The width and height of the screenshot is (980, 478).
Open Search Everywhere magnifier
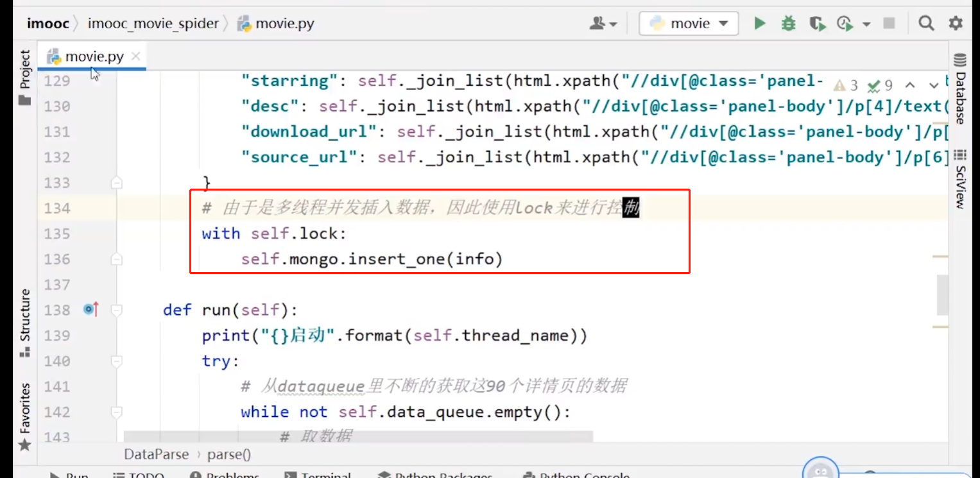tap(925, 24)
